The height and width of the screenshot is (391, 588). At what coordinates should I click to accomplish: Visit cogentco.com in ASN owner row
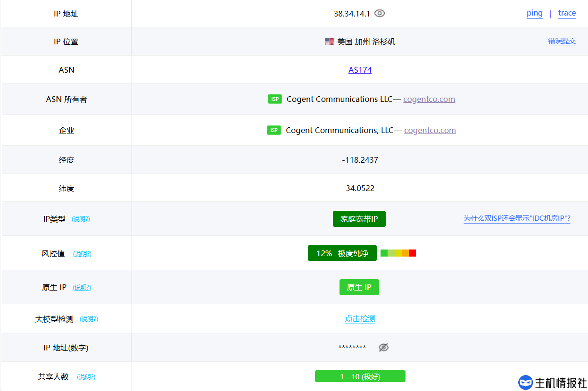coord(429,99)
